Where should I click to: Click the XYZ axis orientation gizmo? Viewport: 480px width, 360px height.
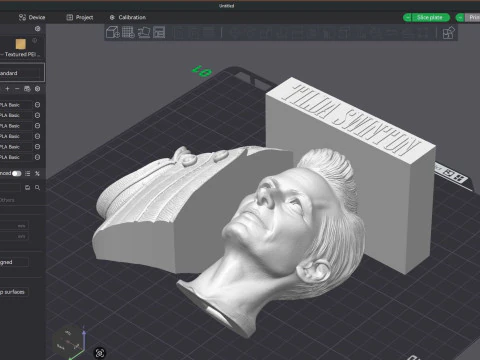pyautogui.click(x=69, y=342)
